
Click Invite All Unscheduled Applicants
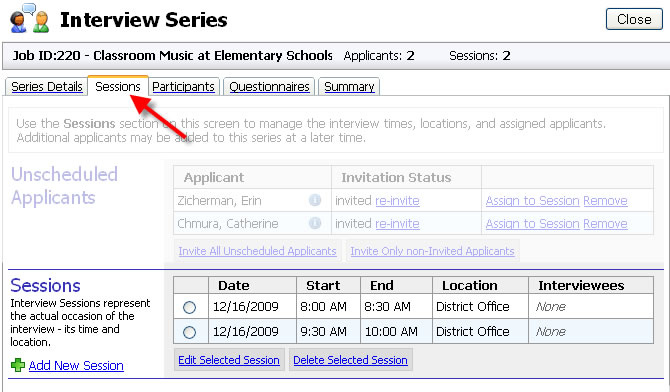[x=258, y=251]
